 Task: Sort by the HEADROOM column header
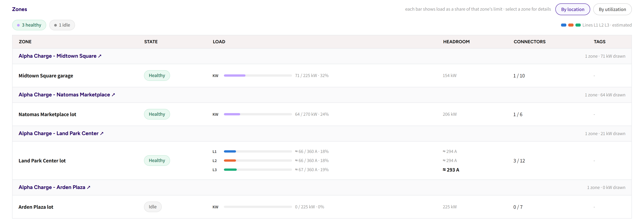click(x=456, y=42)
